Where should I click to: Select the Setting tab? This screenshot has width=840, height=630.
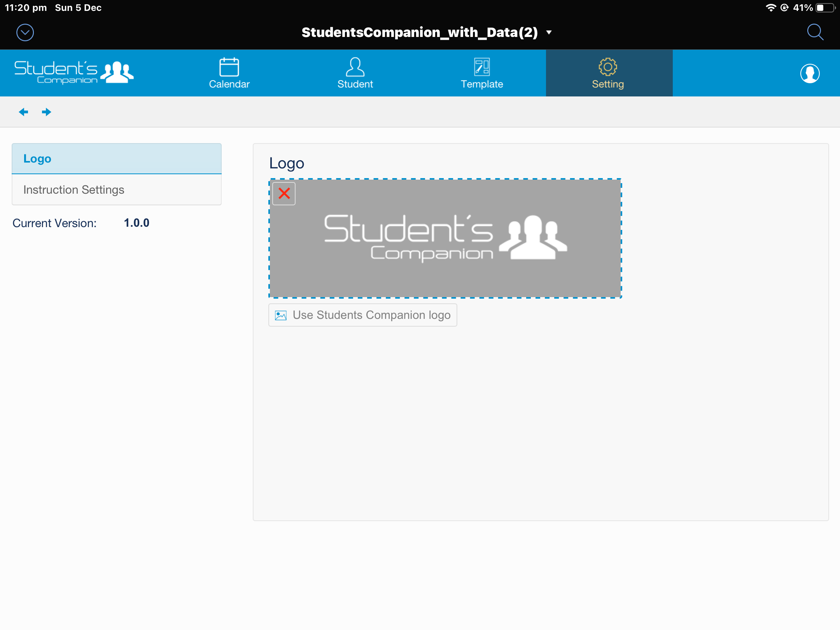click(x=609, y=73)
